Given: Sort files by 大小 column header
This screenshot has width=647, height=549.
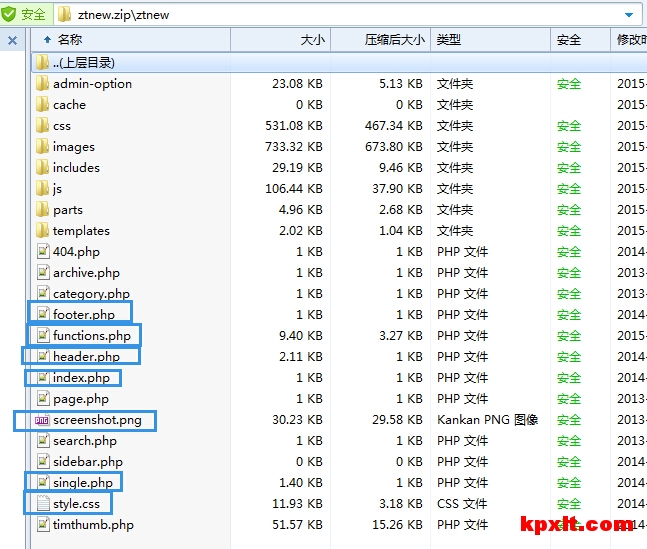Looking at the screenshot, I should [312, 40].
